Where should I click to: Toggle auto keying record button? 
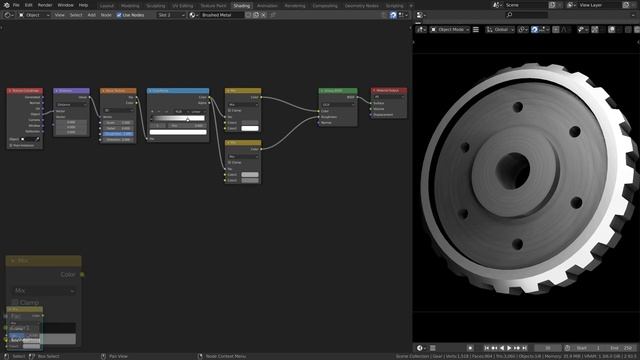(470, 348)
